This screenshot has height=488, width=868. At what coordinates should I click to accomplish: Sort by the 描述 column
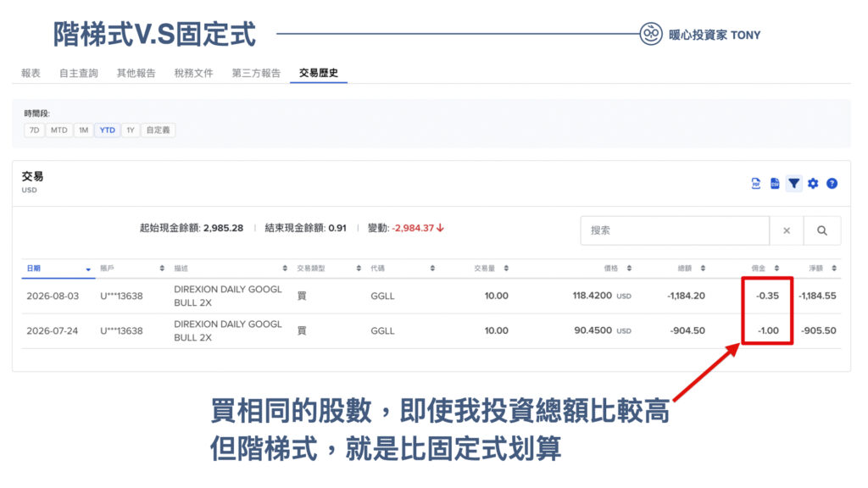tap(231, 269)
